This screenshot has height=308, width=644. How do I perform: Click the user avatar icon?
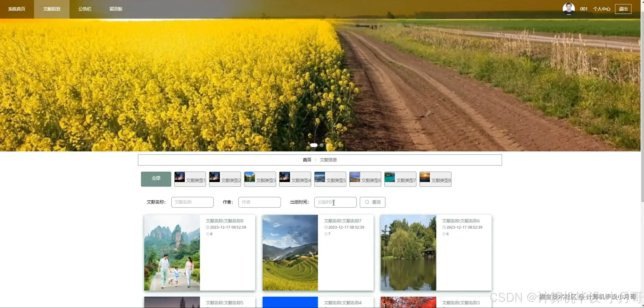[569, 9]
